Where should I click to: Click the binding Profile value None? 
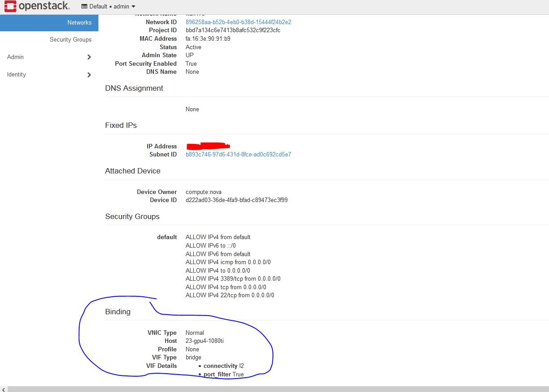coord(192,349)
